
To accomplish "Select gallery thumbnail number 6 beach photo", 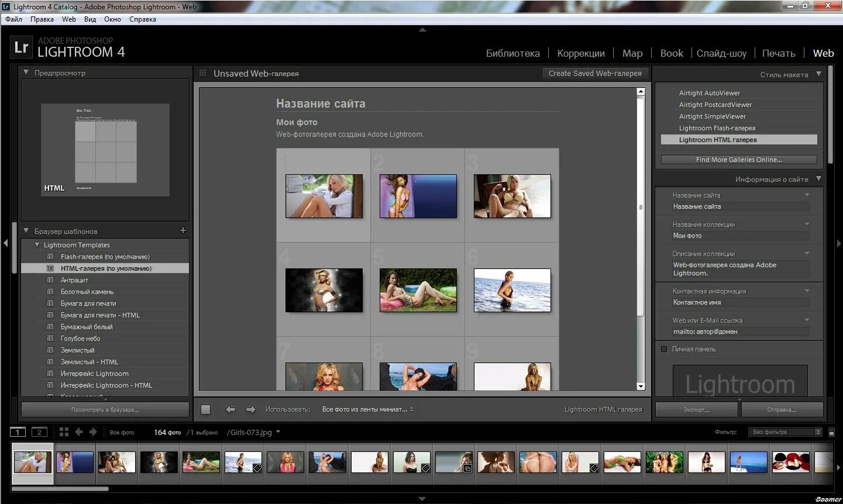I will point(512,290).
